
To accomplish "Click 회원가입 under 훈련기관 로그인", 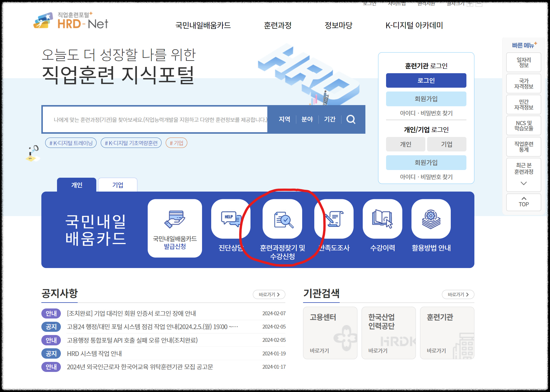I will (x=426, y=99).
